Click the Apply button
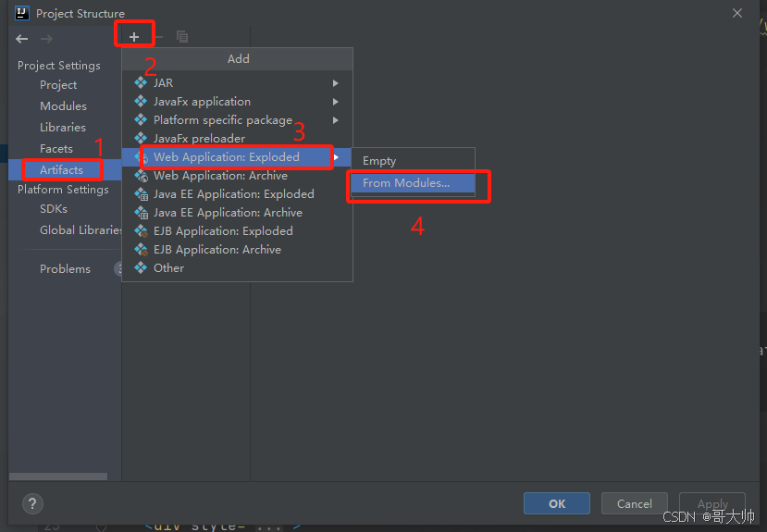The height and width of the screenshot is (532, 767). 712,503
